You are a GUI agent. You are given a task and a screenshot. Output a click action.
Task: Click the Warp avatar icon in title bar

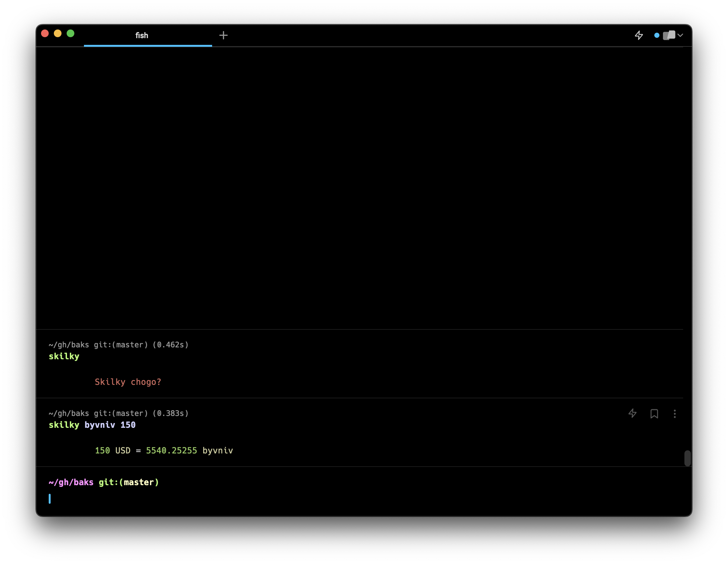[669, 35]
